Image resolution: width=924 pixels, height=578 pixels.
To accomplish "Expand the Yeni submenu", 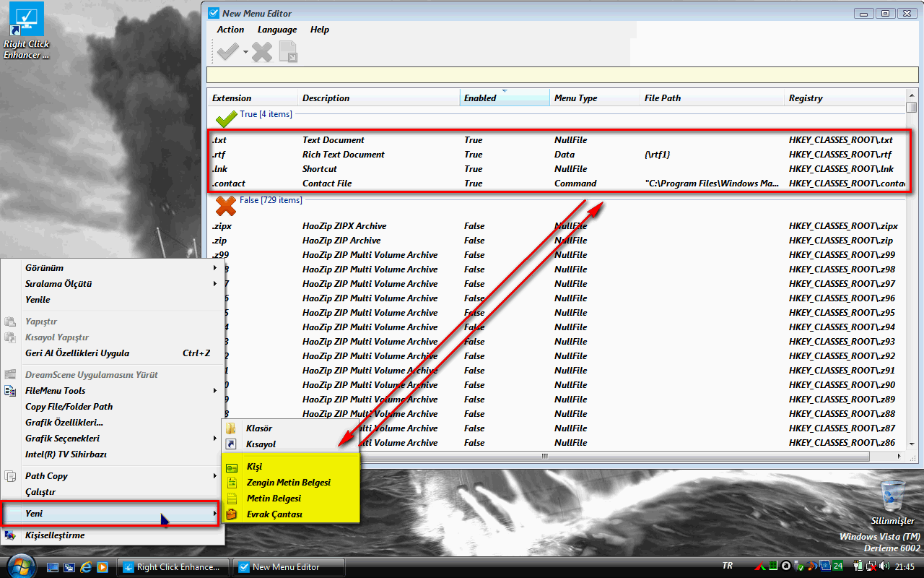I will point(110,514).
